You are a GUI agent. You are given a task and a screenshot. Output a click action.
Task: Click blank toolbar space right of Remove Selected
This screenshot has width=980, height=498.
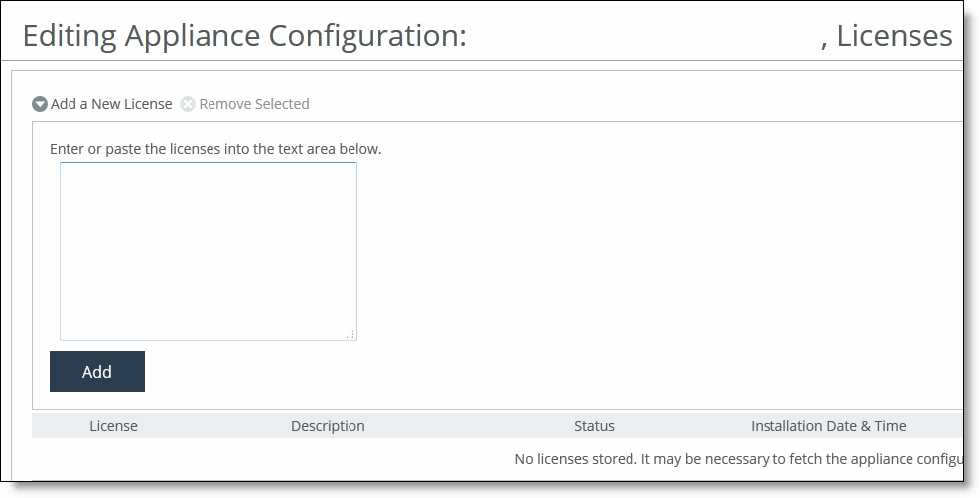631,104
